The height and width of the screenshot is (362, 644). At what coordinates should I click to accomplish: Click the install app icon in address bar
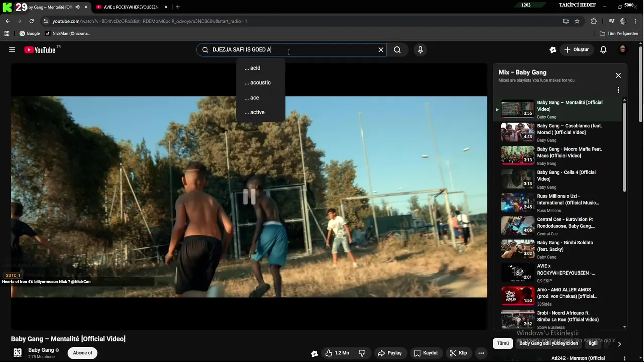click(x=566, y=21)
